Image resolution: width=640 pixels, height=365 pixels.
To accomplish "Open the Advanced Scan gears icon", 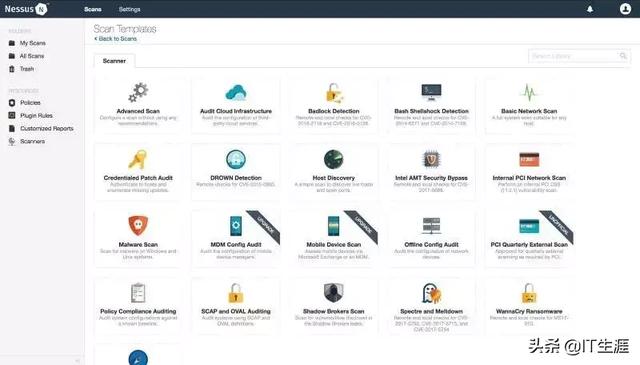I will click(x=138, y=93).
